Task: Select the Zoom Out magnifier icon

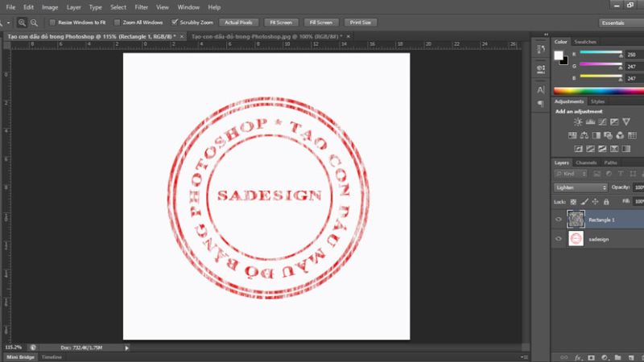Action: coord(34,23)
